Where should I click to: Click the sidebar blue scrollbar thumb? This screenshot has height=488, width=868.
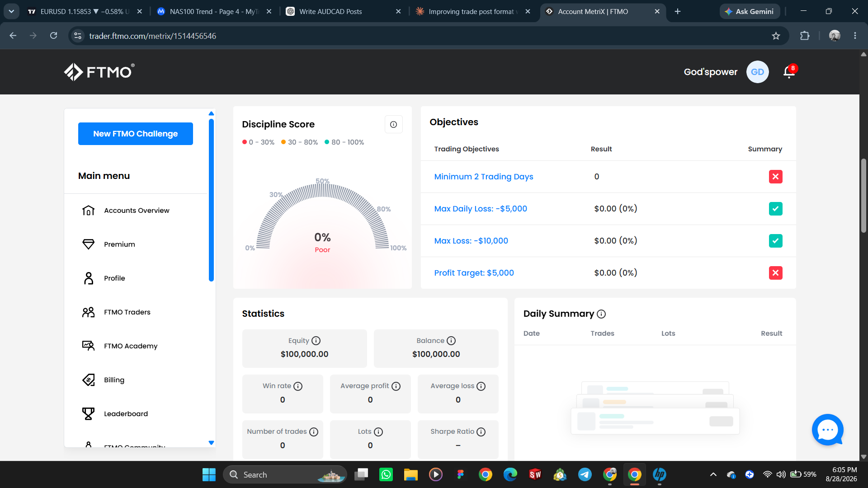211,200
